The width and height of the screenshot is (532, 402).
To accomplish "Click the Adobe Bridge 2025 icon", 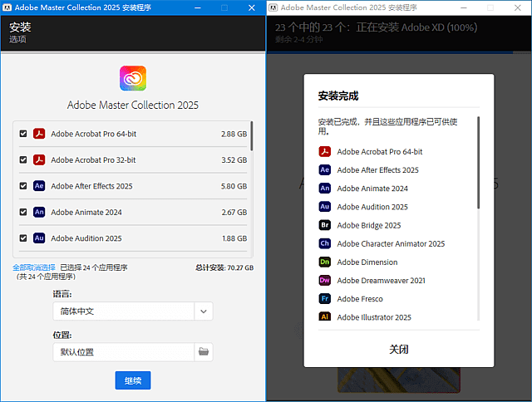I will point(325,225).
